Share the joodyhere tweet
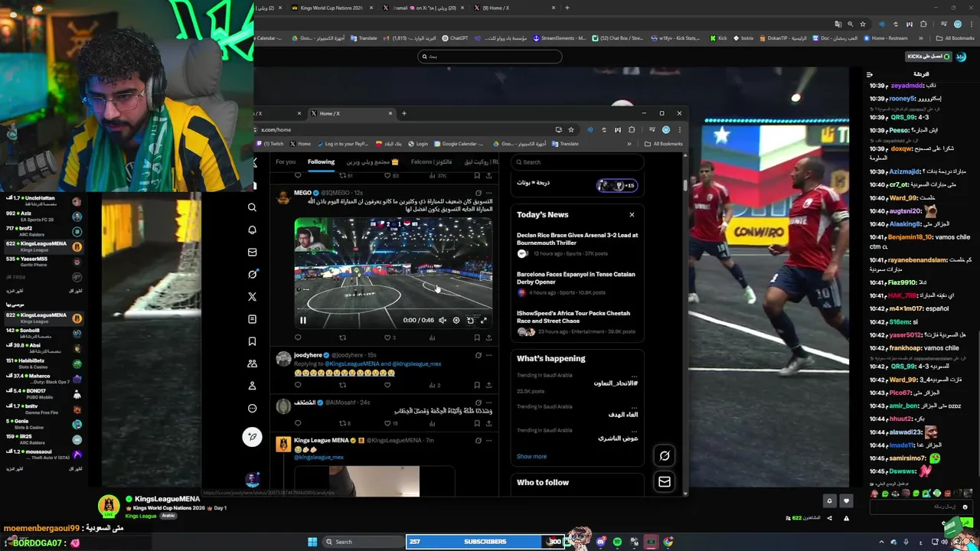Viewport: 980px width, 551px height. pyautogui.click(x=488, y=385)
